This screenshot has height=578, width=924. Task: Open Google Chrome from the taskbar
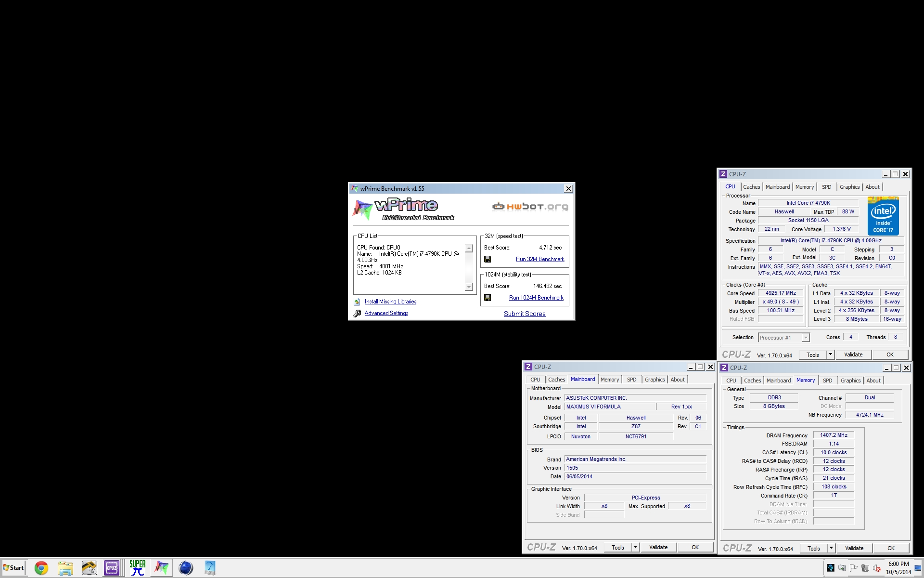41,568
